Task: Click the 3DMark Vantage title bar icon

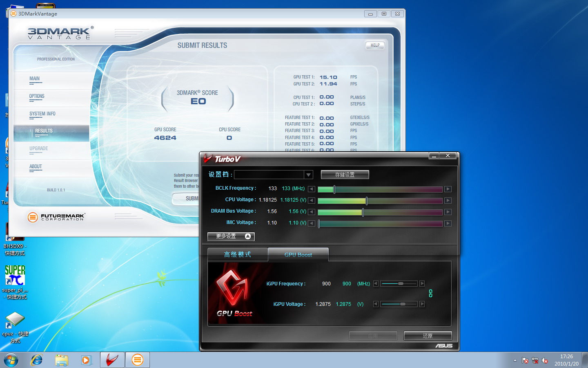Action: (13, 13)
